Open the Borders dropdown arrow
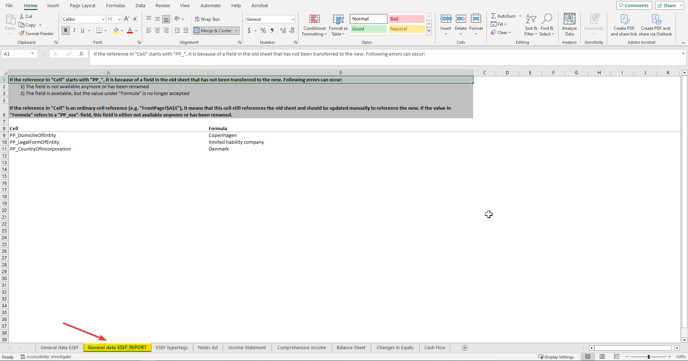Screen dimensions: 688x361 point(106,31)
